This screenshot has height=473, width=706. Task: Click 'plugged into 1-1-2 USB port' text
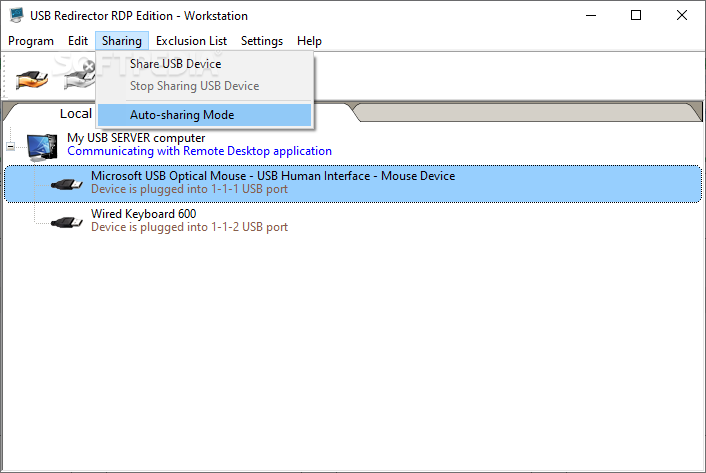click(213, 227)
